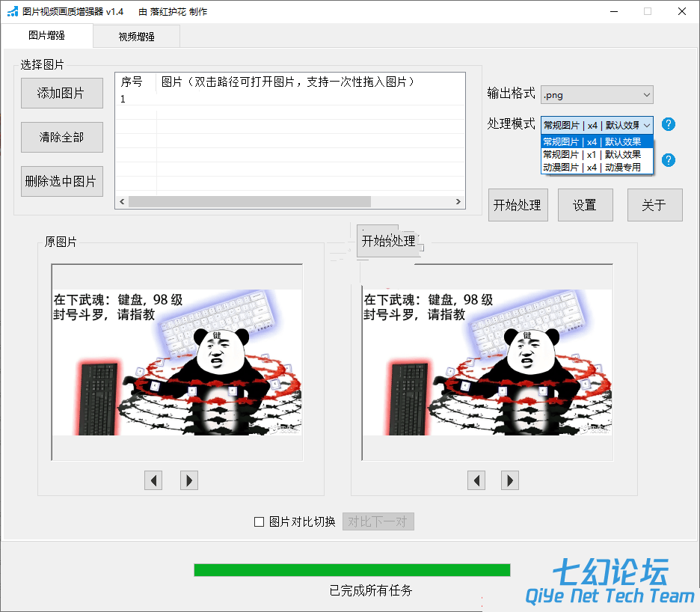Image resolution: width=700 pixels, height=612 pixels.
Task: Show previous image under processed preview
Action: click(476, 480)
